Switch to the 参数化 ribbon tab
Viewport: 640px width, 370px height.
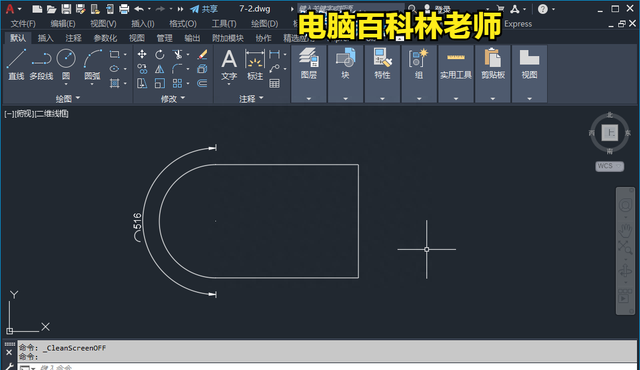pyautogui.click(x=105, y=38)
